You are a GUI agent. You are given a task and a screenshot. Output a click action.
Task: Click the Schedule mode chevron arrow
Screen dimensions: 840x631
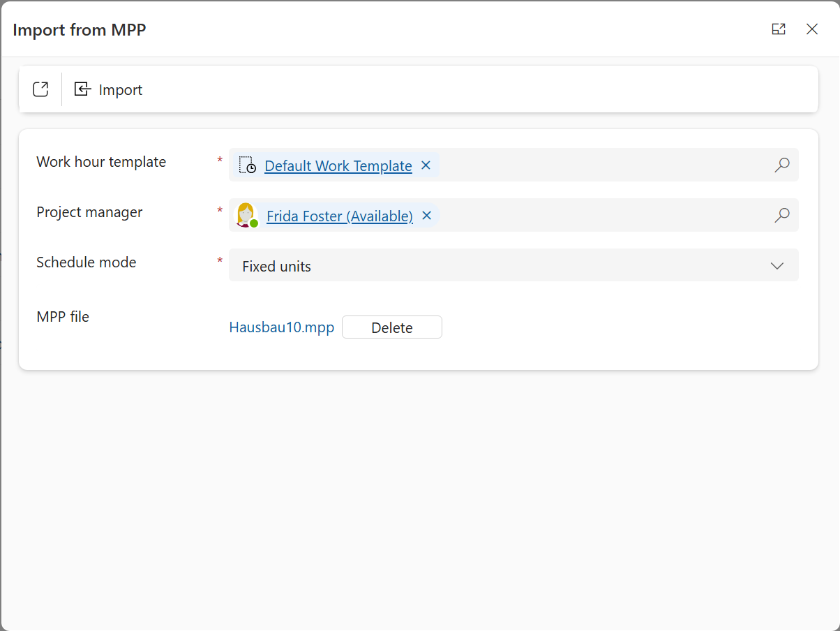(777, 266)
